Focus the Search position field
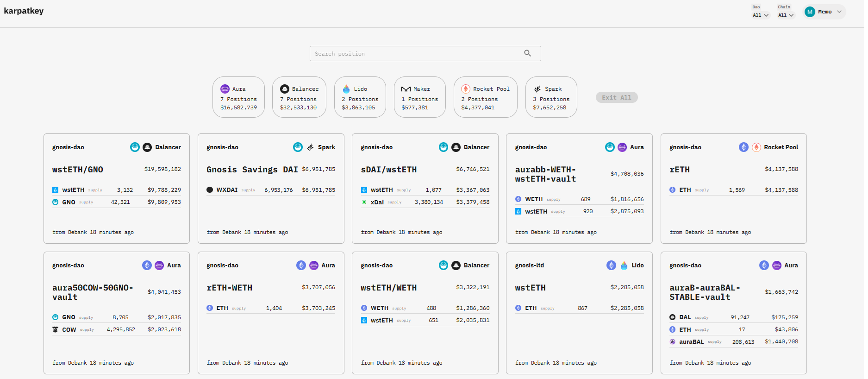 [x=425, y=54]
